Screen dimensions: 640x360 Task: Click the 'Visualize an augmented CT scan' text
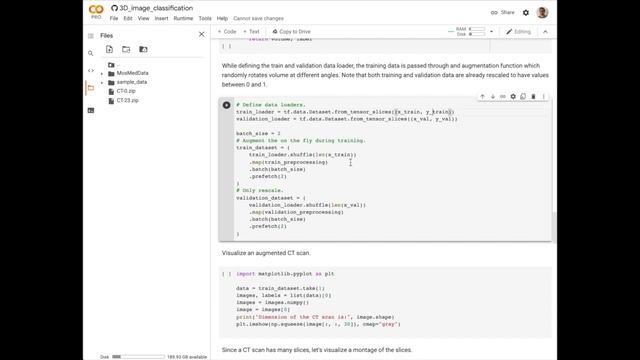(266, 253)
